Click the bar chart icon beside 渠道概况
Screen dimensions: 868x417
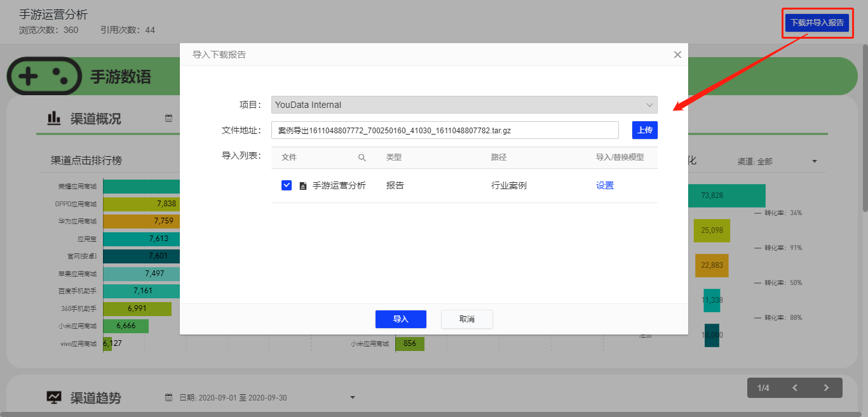click(54, 118)
